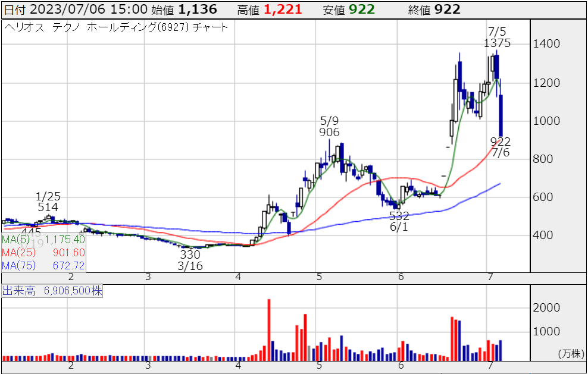Select the 6/1 trough label of 532

coord(399,216)
